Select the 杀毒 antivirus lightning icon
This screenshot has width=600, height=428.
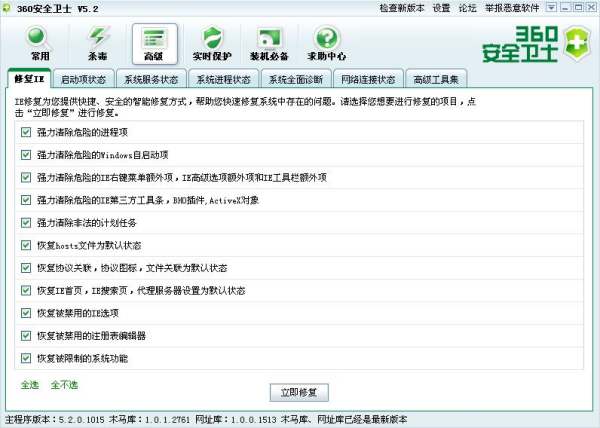coord(97,43)
